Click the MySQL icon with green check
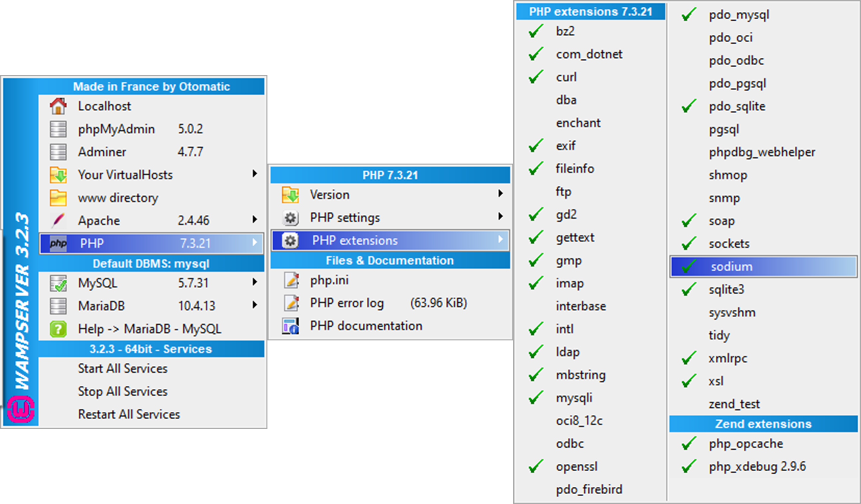861x504 pixels. (x=58, y=283)
